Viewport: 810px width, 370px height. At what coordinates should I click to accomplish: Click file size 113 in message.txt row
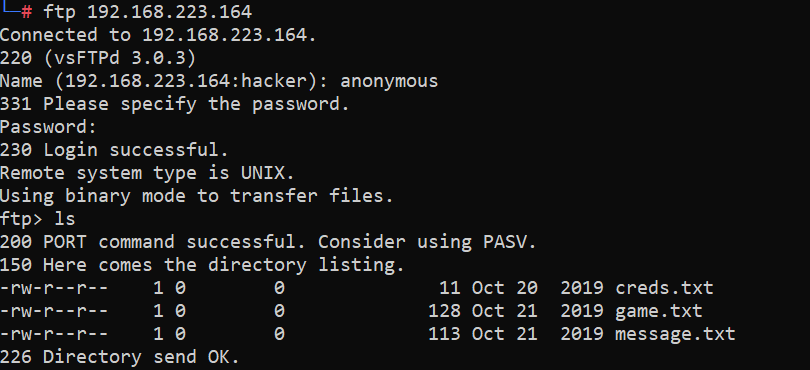pyautogui.click(x=444, y=333)
